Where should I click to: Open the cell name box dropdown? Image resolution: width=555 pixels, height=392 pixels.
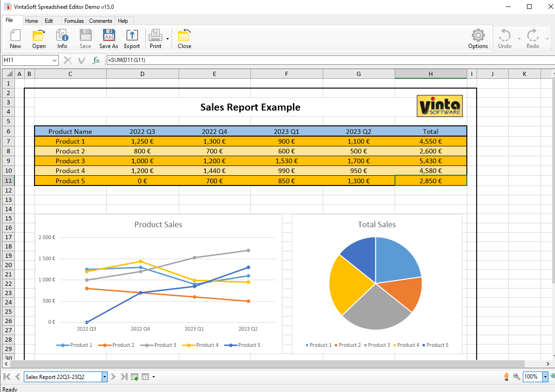[x=55, y=61]
